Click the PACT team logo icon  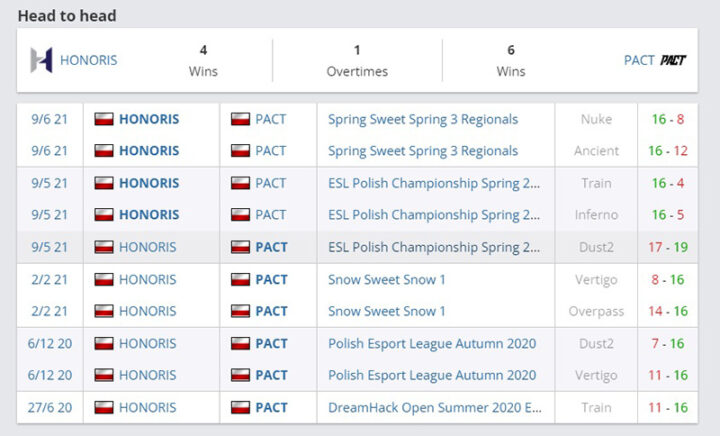click(673, 60)
